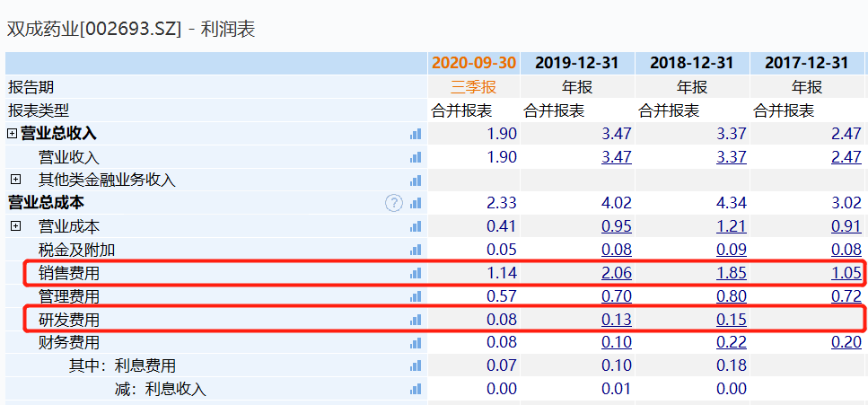Open the 2017 销售费用 value 1.05
This screenshot has height=405, width=868.
click(x=846, y=273)
